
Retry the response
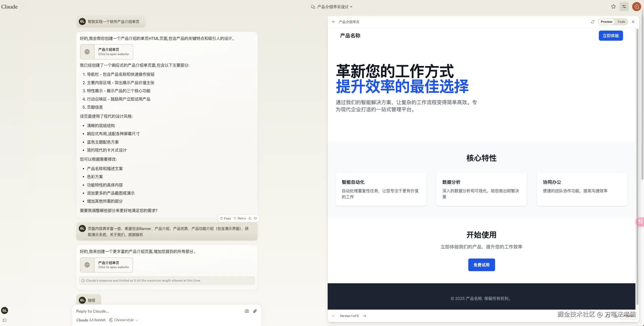(x=240, y=218)
